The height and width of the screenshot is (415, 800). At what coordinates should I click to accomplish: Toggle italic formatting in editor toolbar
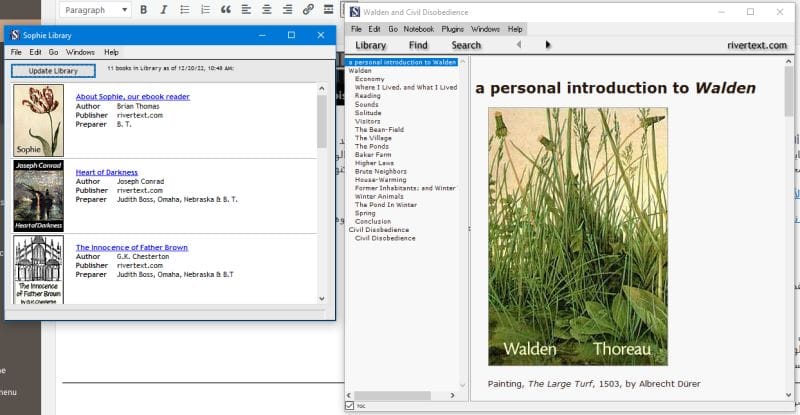[163, 10]
